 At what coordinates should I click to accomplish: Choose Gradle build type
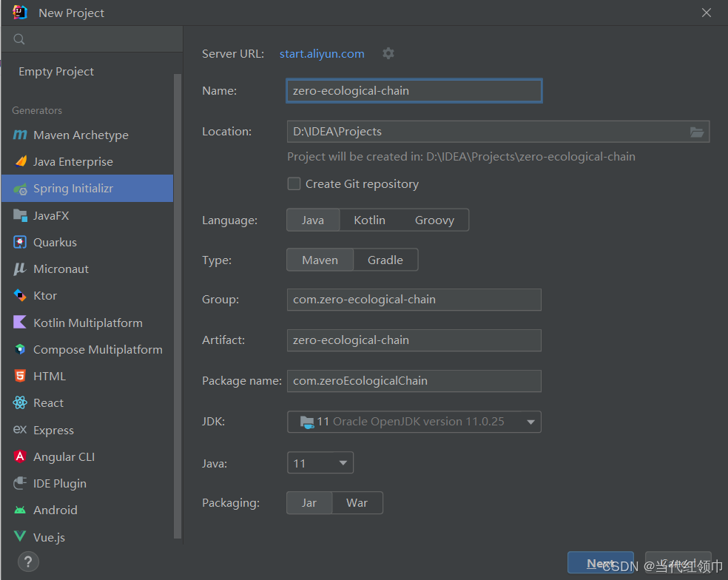pos(385,260)
